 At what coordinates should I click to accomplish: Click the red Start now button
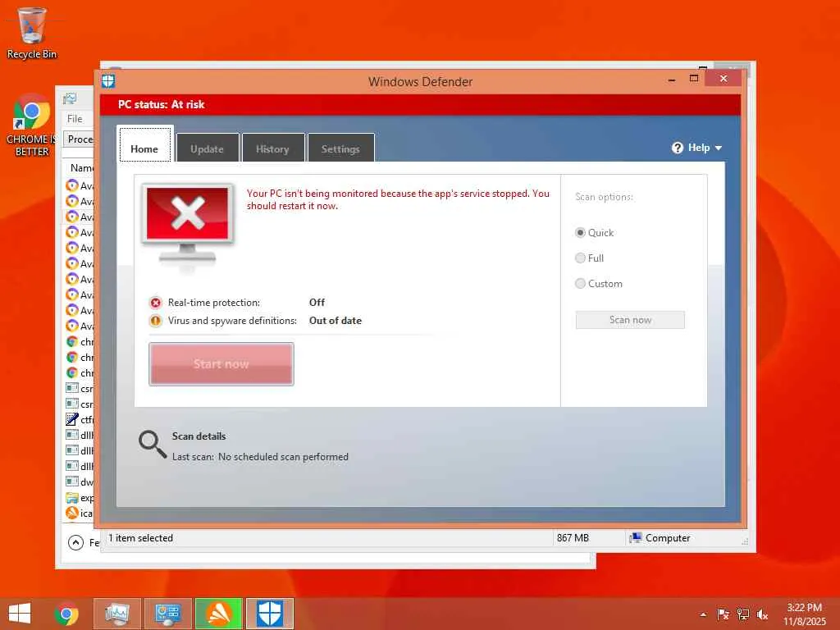pos(221,363)
